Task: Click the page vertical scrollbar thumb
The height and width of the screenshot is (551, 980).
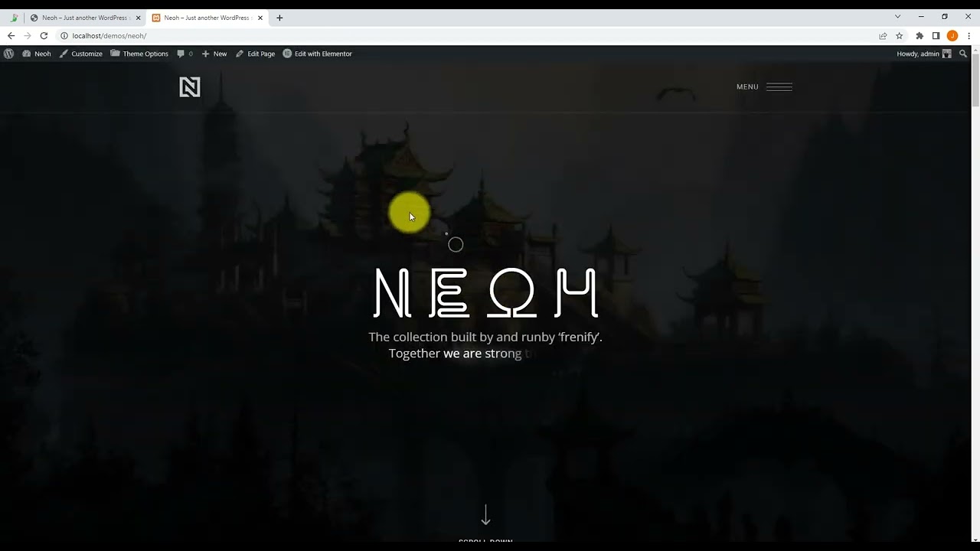Action: (975, 79)
